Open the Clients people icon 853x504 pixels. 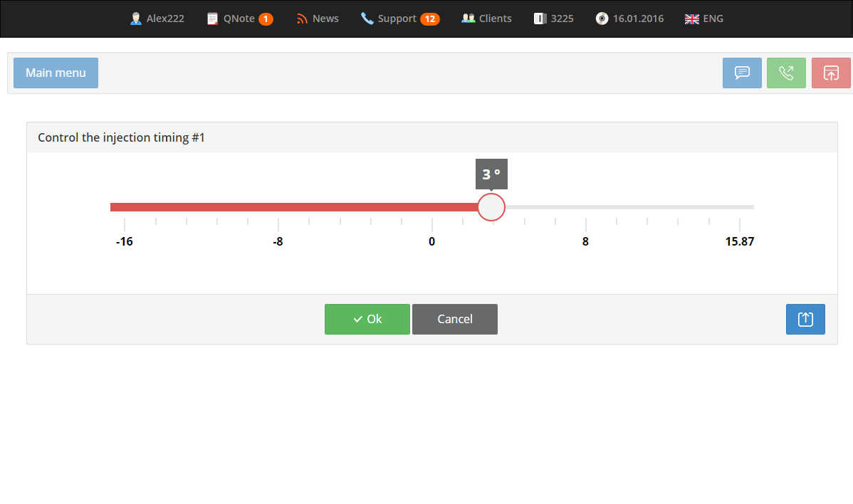click(x=468, y=19)
